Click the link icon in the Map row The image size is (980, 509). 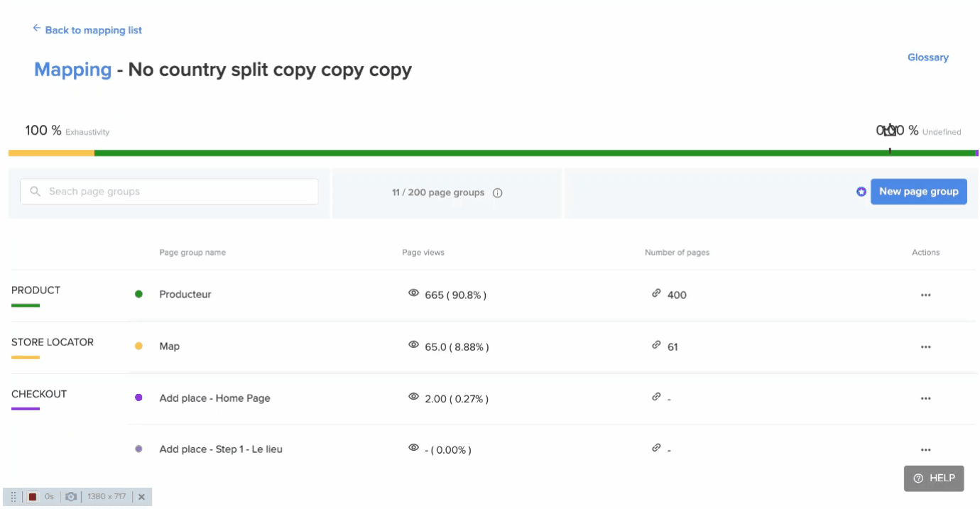coord(657,345)
